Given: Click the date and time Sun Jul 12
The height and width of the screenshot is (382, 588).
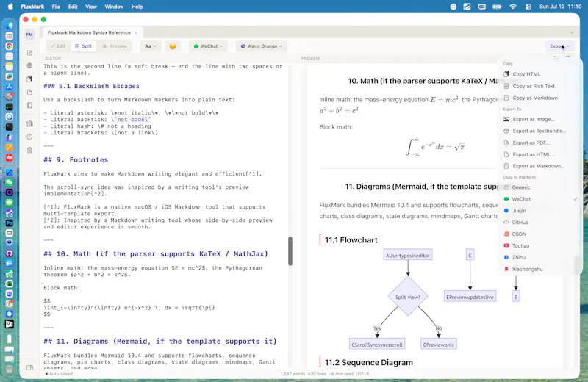Looking at the screenshot, I should coord(560,7).
